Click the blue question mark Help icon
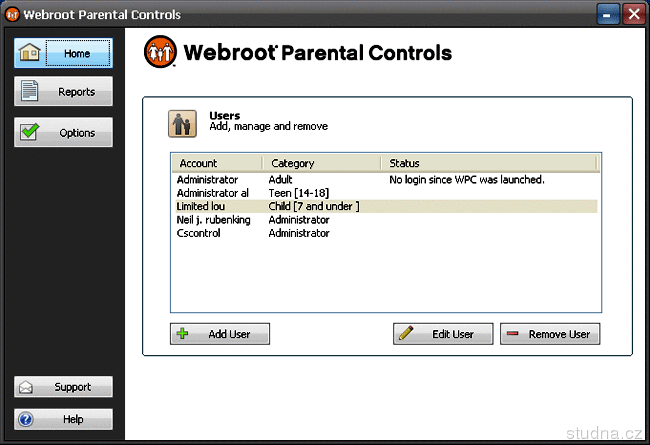 click(26, 419)
